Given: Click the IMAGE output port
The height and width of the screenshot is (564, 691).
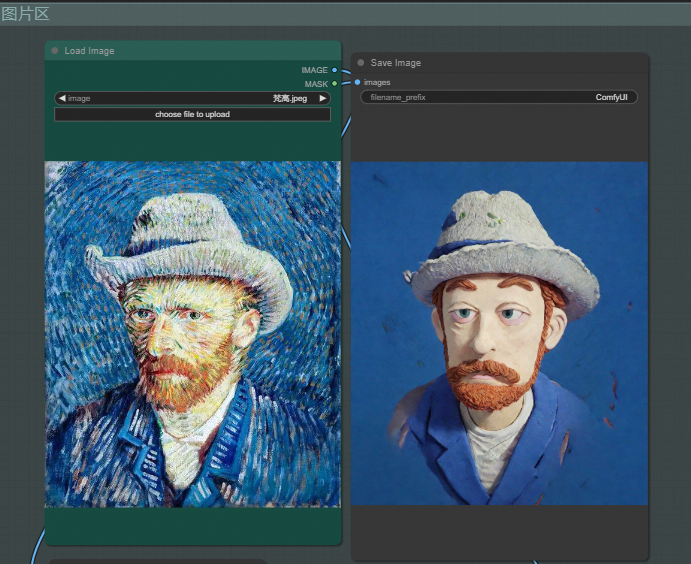Looking at the screenshot, I should pos(334,70).
